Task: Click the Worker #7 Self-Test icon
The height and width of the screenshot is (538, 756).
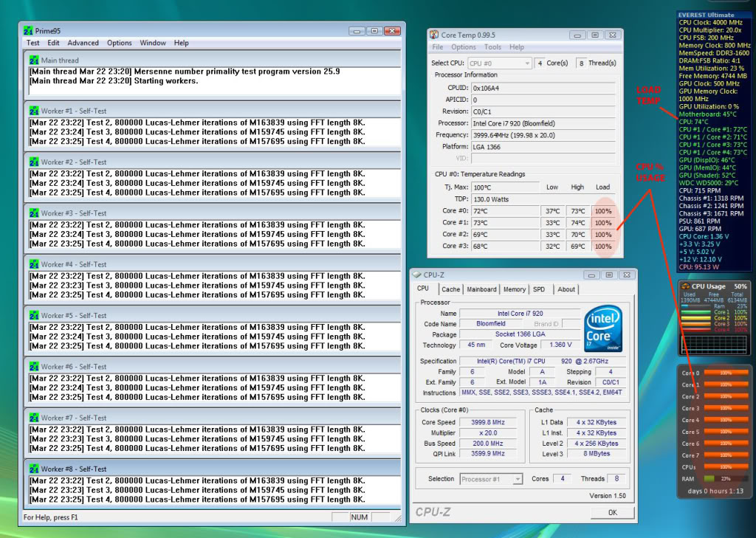Action: tap(34, 418)
